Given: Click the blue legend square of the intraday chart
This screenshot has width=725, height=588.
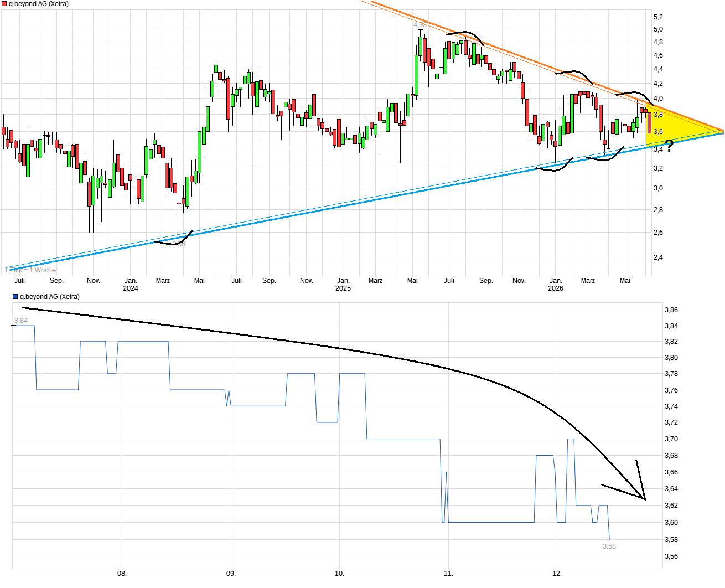Looking at the screenshot, I should point(15,297).
